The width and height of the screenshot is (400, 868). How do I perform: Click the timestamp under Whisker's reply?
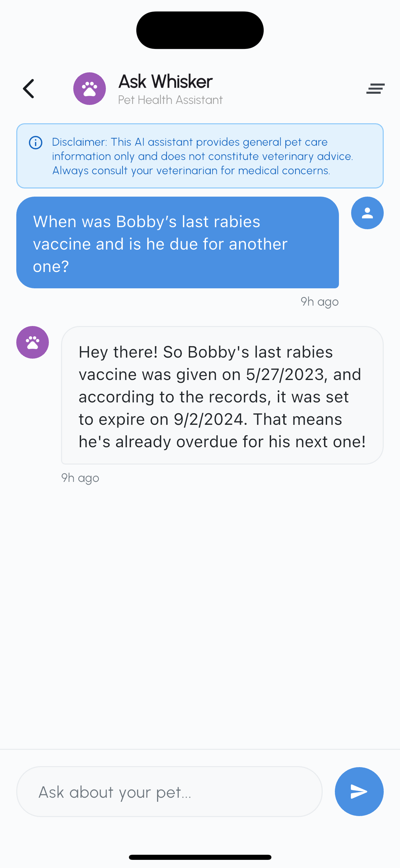80,478
